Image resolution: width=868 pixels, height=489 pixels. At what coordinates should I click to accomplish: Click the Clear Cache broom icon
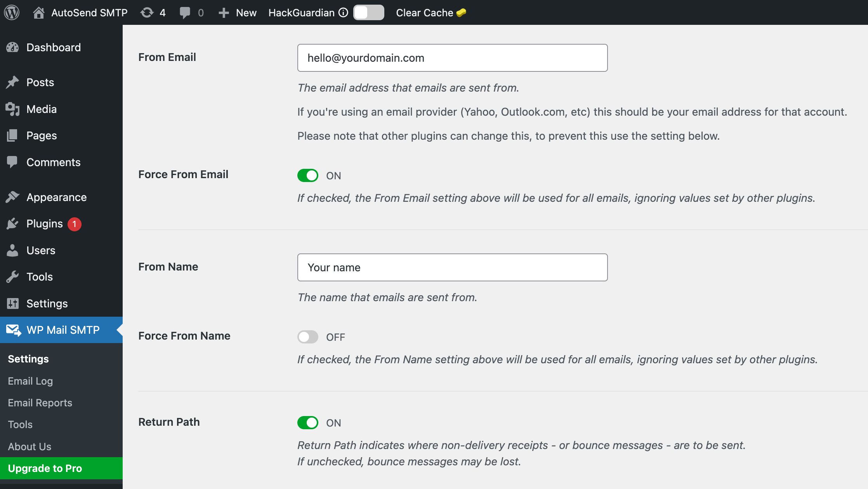point(461,12)
